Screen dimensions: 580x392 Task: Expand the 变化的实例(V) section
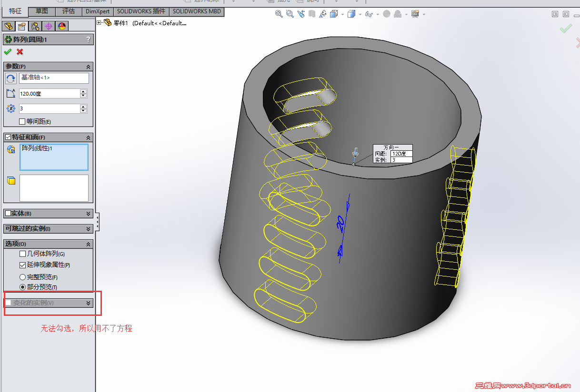tap(88, 303)
